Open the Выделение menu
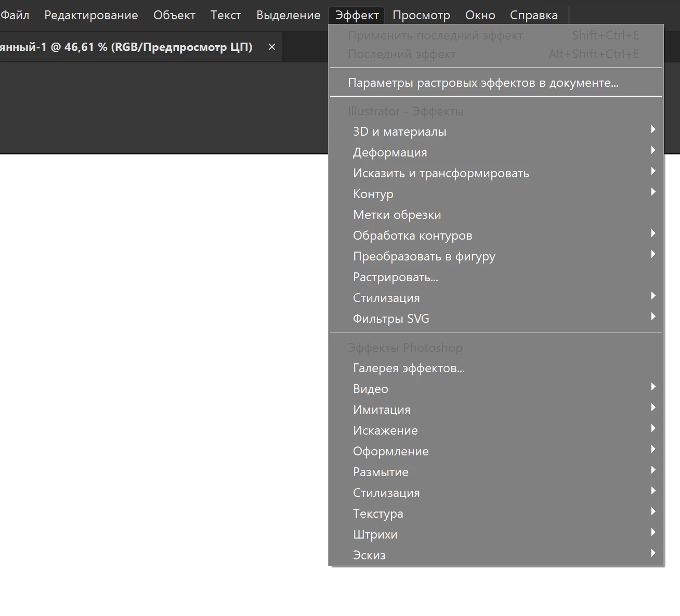This screenshot has width=680, height=616. click(x=288, y=15)
